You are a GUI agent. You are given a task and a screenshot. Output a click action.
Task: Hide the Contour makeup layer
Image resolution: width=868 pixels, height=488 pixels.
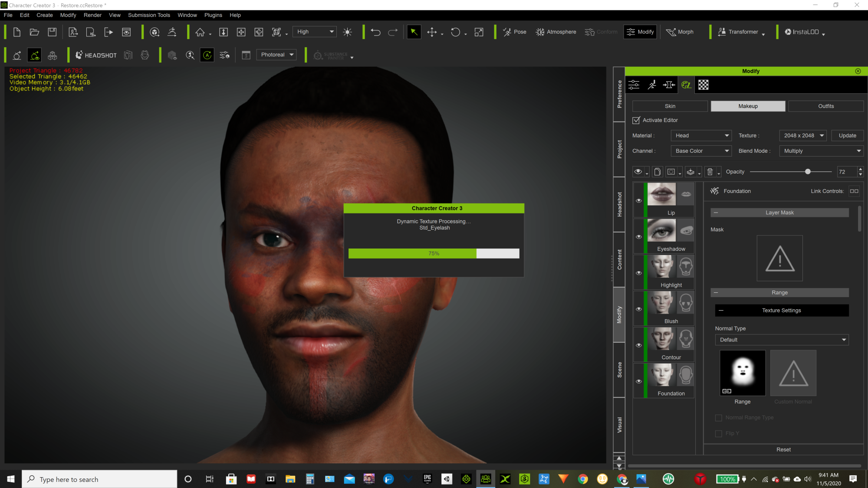[x=638, y=345]
